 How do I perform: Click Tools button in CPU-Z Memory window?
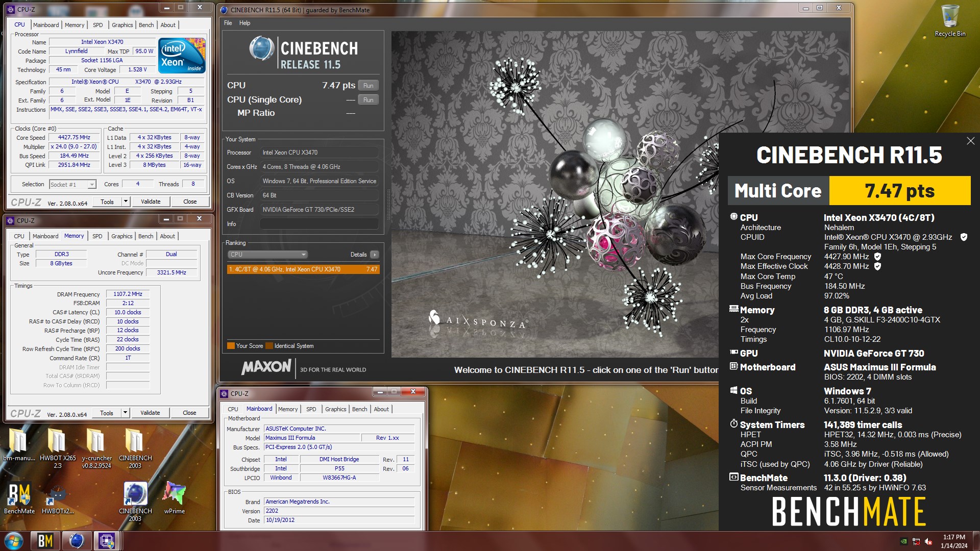[x=107, y=413]
